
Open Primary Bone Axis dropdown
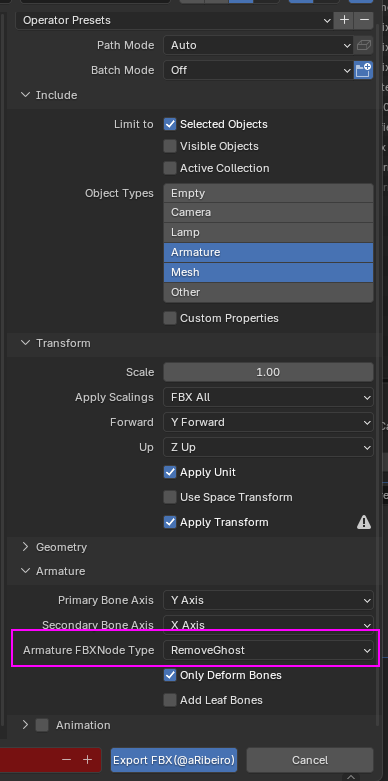(268, 600)
